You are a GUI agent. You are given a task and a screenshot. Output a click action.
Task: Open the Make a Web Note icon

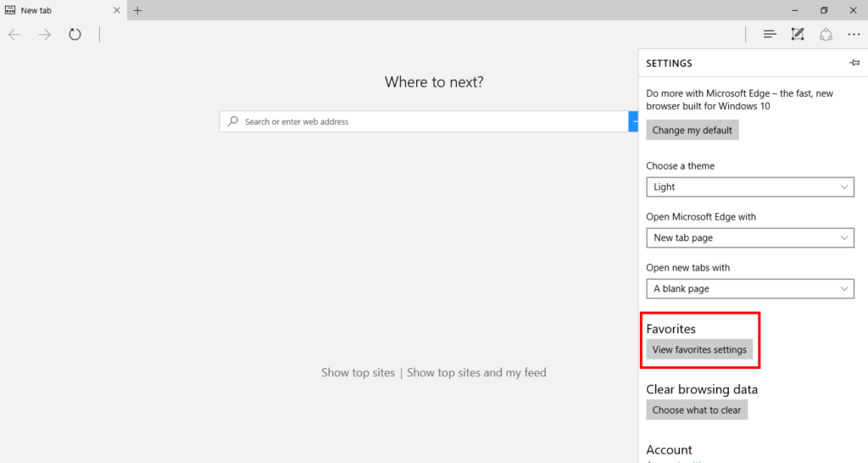tap(798, 35)
